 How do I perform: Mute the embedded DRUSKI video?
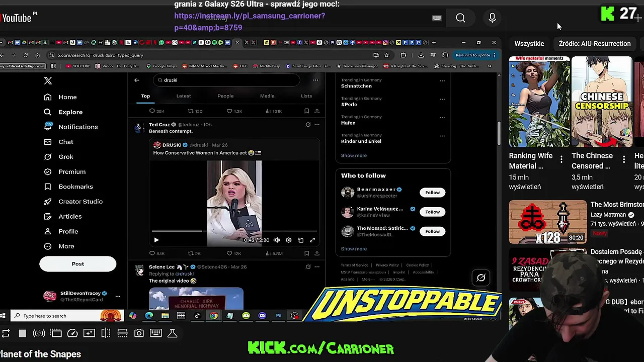276,240
